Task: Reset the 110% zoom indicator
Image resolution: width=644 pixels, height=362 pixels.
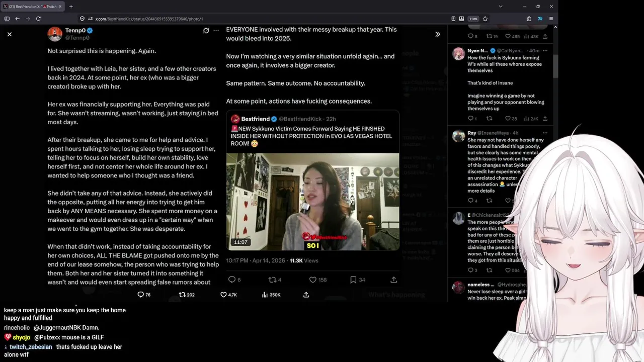Action: coord(473,19)
